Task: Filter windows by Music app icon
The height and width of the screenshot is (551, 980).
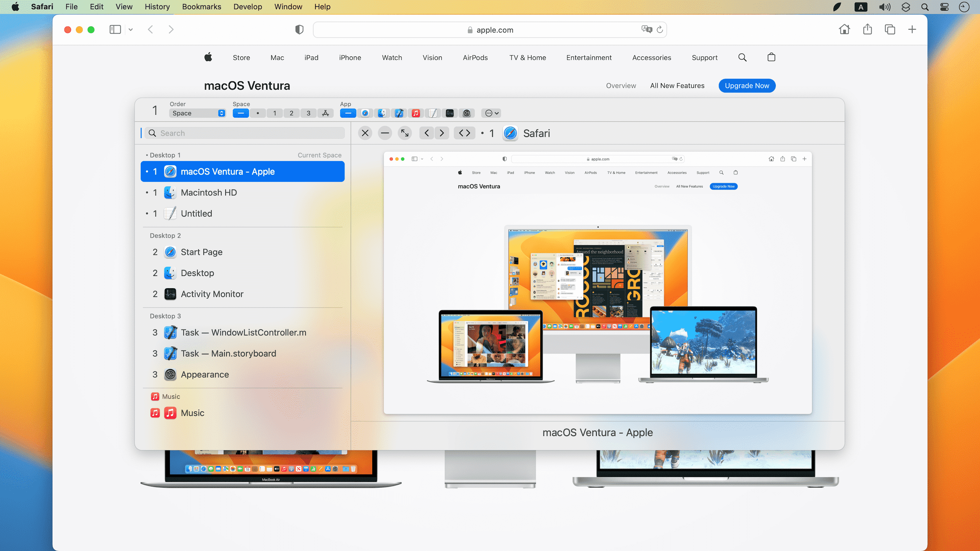Action: pos(415,113)
